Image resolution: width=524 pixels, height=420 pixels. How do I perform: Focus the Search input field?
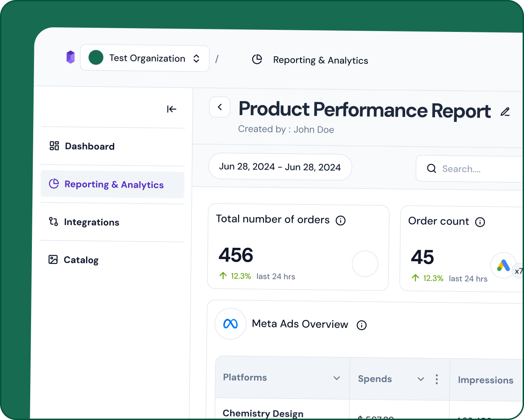(x=470, y=169)
